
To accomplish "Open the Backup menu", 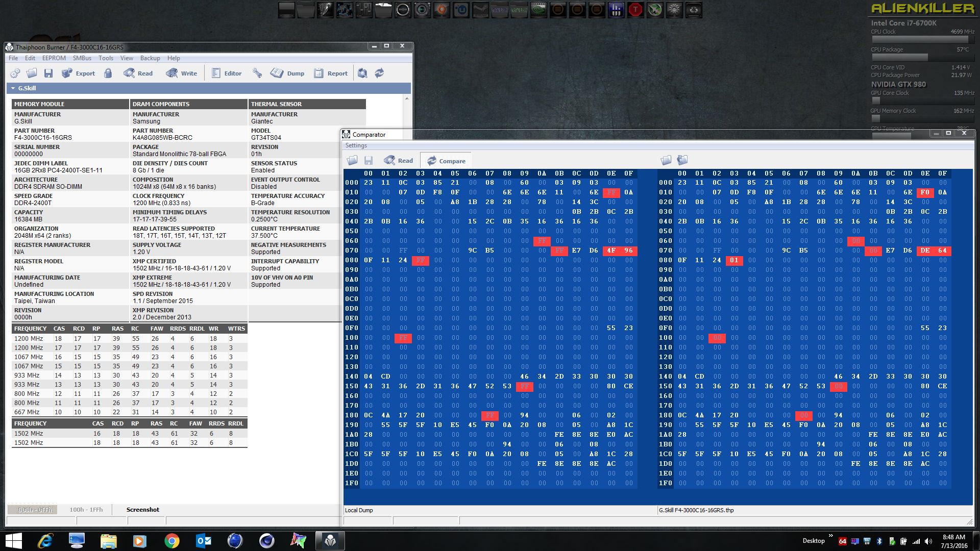I will click(x=150, y=58).
